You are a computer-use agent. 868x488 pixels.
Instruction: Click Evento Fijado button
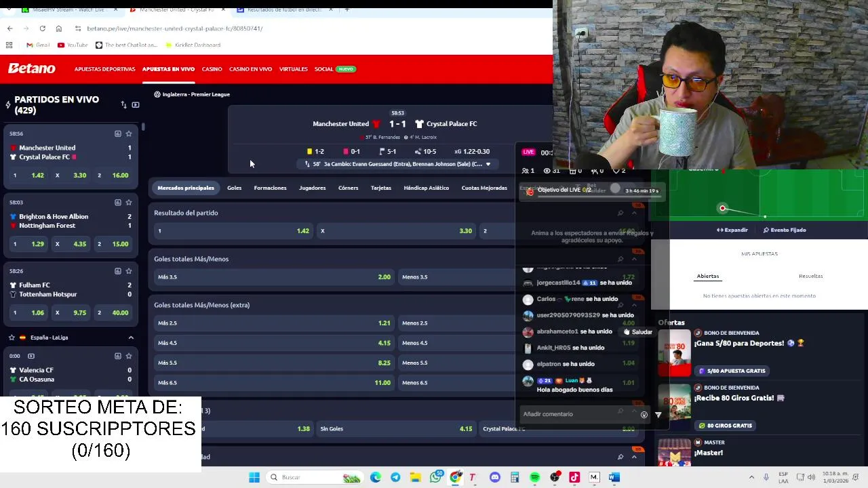(x=785, y=230)
